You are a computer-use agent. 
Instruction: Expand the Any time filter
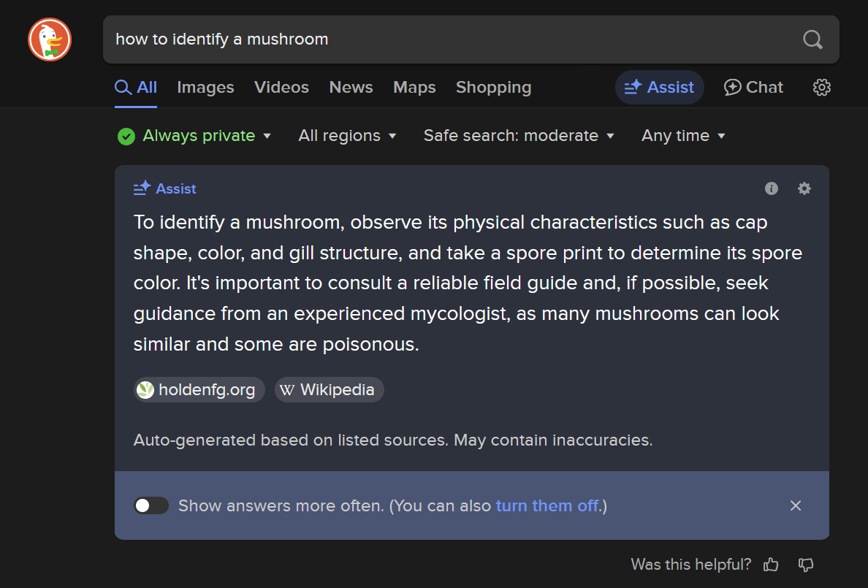tap(683, 136)
